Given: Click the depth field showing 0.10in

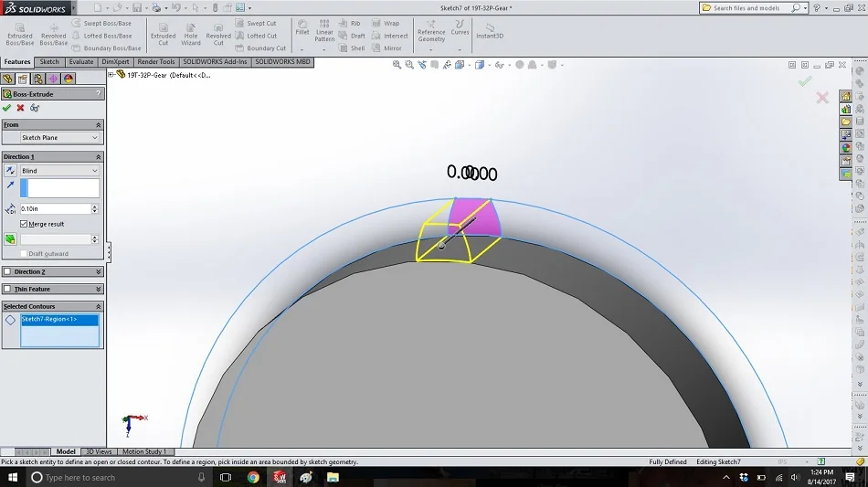Looking at the screenshot, I should (56, 208).
